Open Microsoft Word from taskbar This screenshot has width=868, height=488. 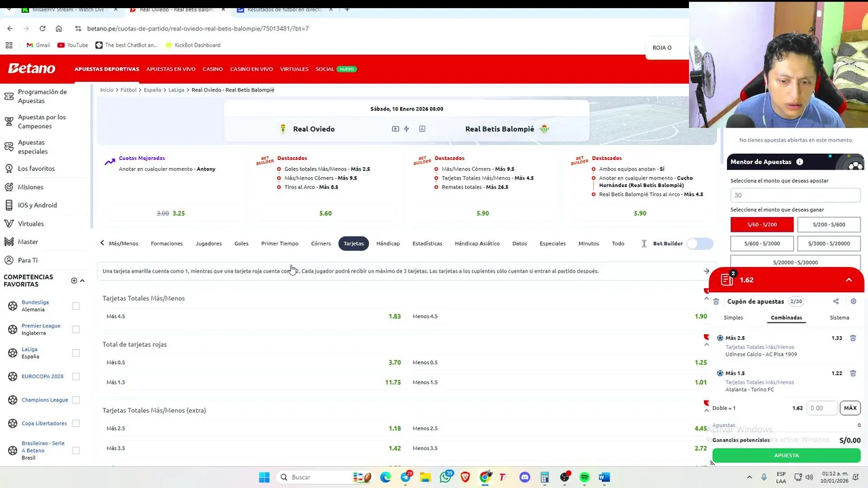tap(604, 477)
